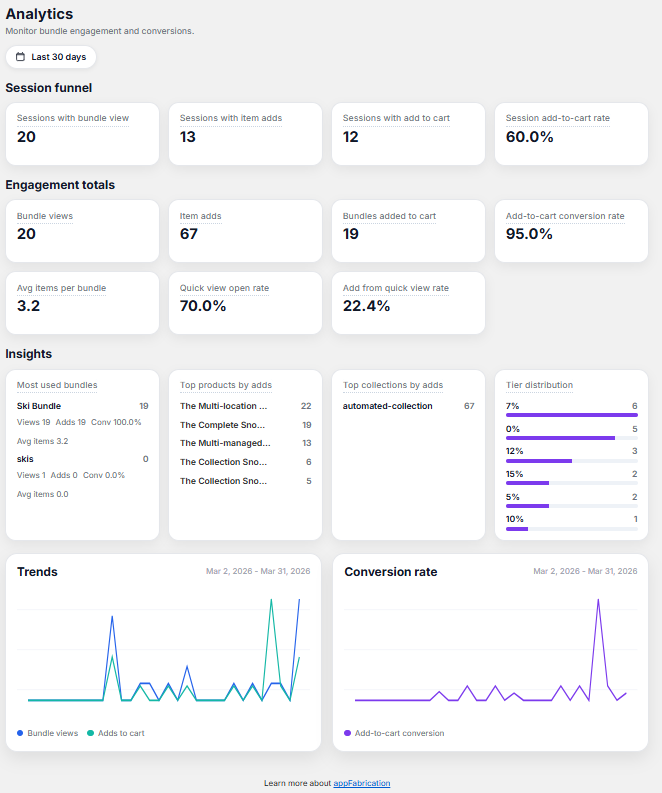Click the 7% tier distribution bar
Image resolution: width=662 pixels, height=793 pixels.
click(571, 415)
